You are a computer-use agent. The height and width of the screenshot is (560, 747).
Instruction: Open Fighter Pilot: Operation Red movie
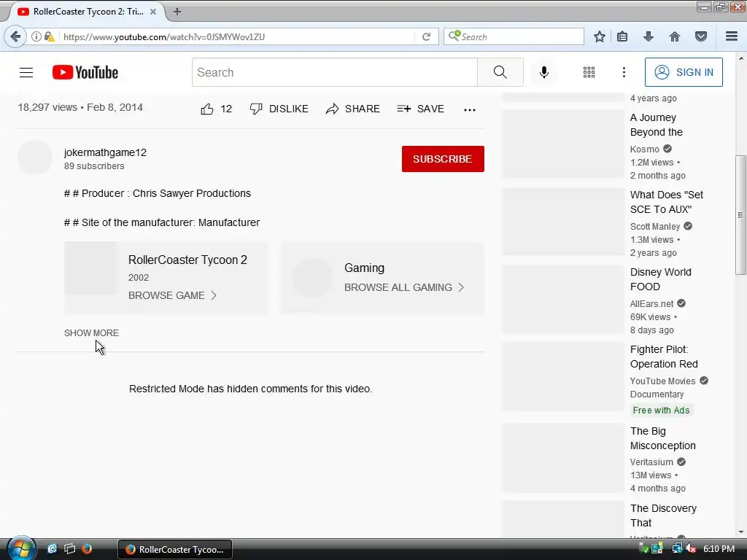(664, 357)
